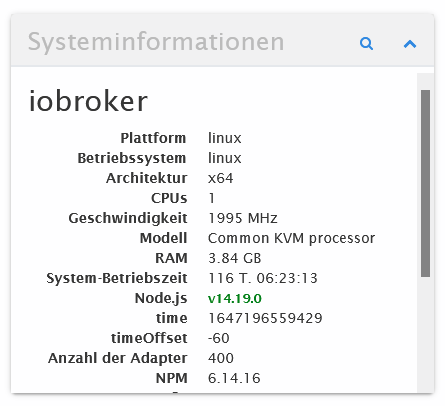Collapse the Systeminformationen panel with the chevron
445x406 pixels.
click(410, 44)
